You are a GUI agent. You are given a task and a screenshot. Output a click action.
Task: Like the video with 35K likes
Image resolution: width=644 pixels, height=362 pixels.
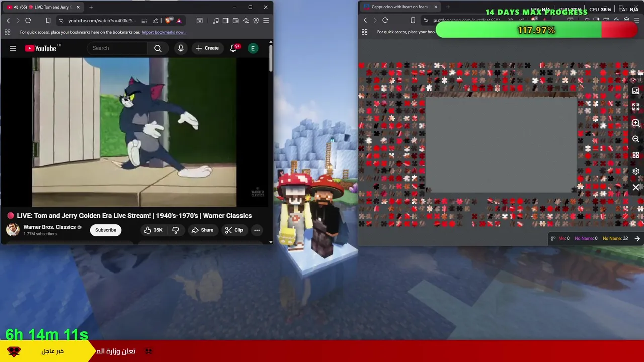[x=154, y=230]
